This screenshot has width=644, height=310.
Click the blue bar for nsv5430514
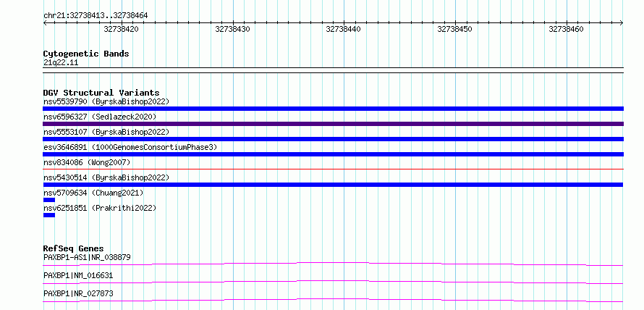(x=333, y=185)
